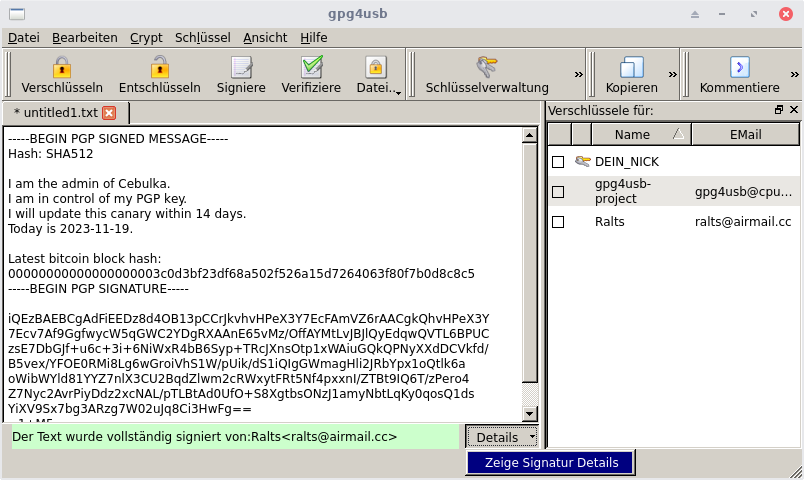The width and height of the screenshot is (804, 480).
Task: Click the key pair icon beside DEIN_NICK
Action: tap(582, 162)
